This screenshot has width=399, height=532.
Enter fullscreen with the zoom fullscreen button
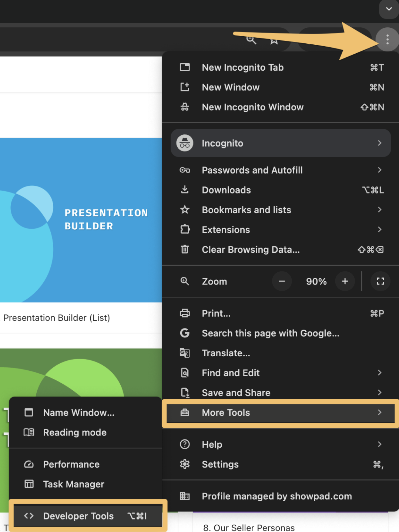pos(380,281)
